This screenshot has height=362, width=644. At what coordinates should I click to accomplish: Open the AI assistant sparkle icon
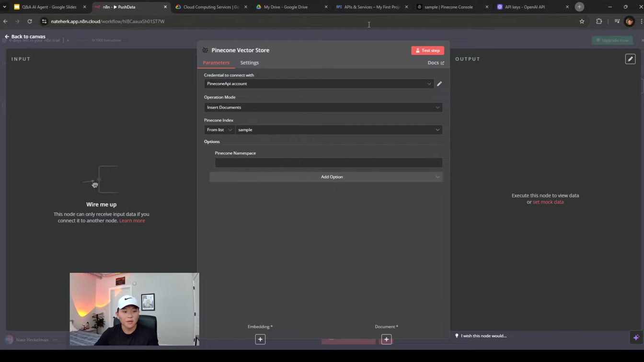pyautogui.click(x=636, y=338)
